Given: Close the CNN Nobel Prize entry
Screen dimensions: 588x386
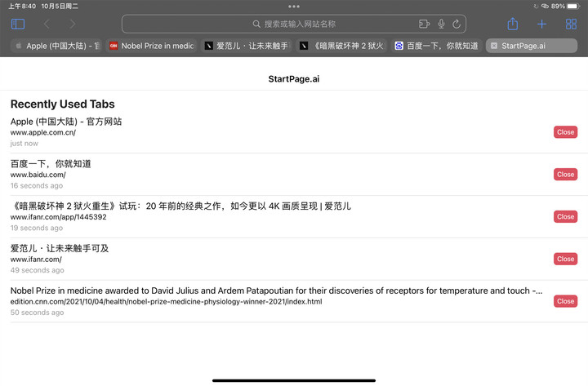Looking at the screenshot, I should [565, 301].
